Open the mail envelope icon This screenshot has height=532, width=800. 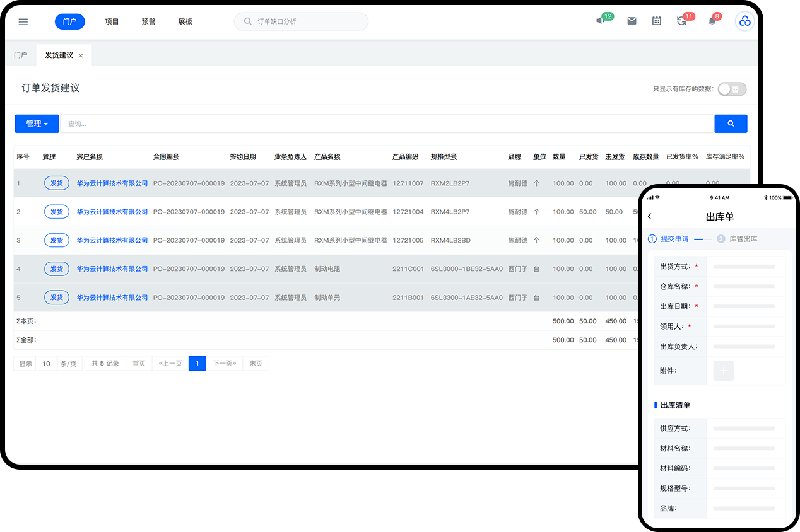click(x=632, y=21)
